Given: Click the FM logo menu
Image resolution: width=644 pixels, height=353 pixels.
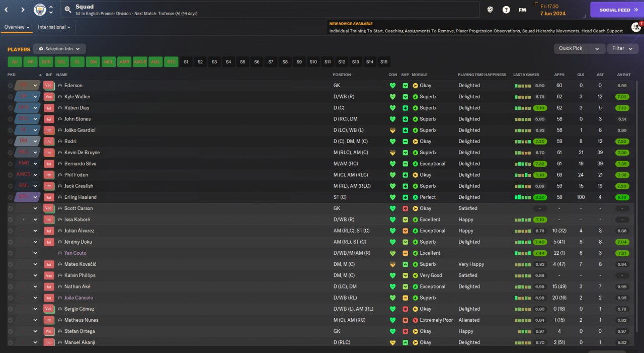Looking at the screenshot, I should (522, 10).
